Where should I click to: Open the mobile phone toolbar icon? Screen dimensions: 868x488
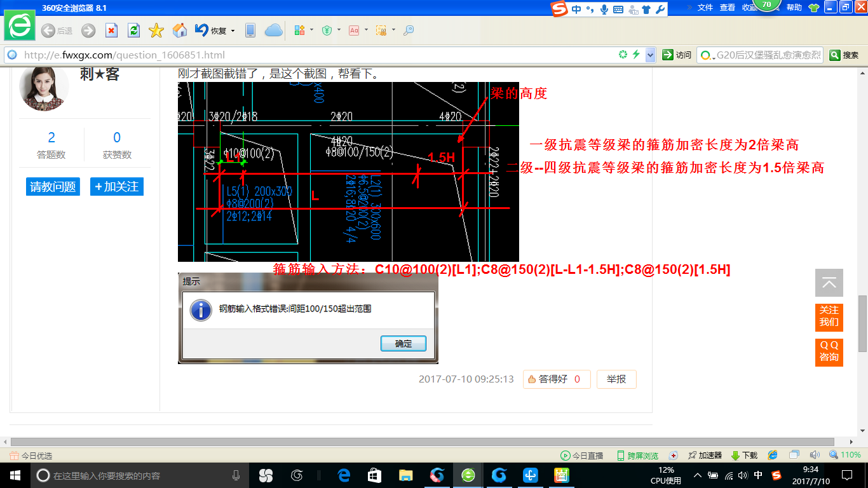250,30
